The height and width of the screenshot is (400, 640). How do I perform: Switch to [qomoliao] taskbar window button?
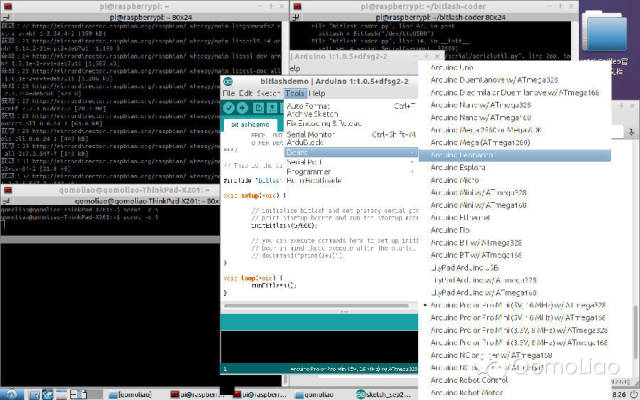tap(131, 395)
